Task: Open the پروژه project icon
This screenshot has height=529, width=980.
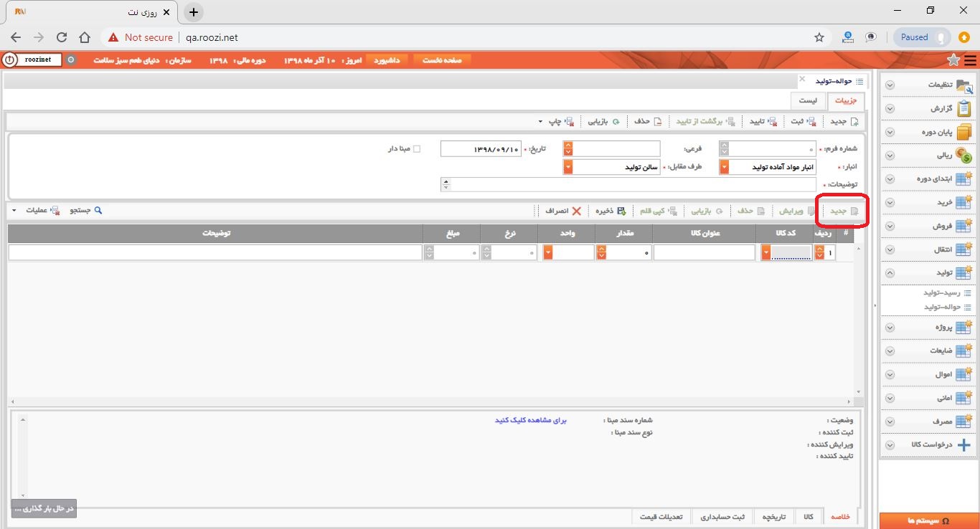Action: (x=964, y=327)
